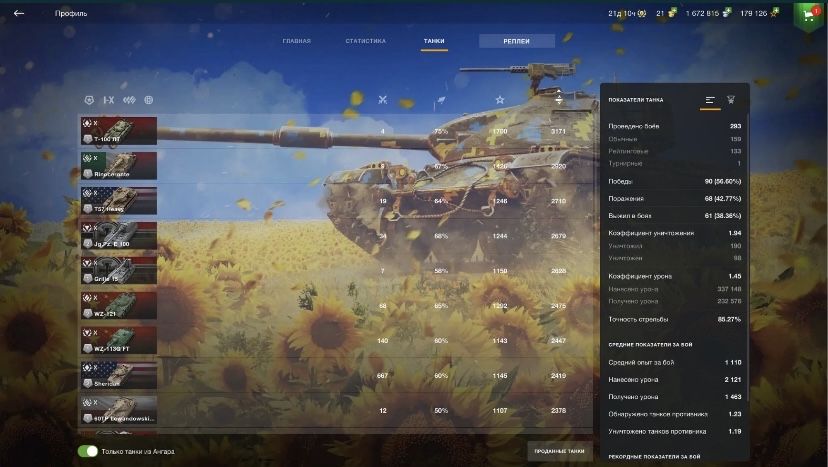Sort tank list by battles icon
The image size is (828, 467).
(x=383, y=99)
